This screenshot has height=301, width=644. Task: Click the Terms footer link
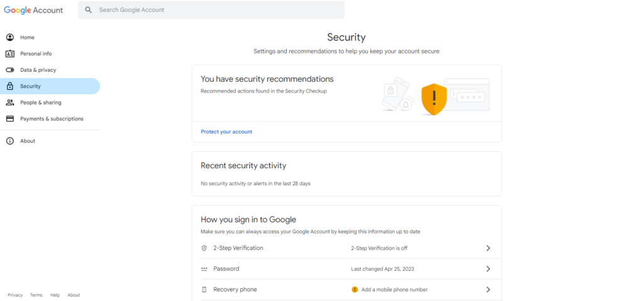pyautogui.click(x=36, y=295)
